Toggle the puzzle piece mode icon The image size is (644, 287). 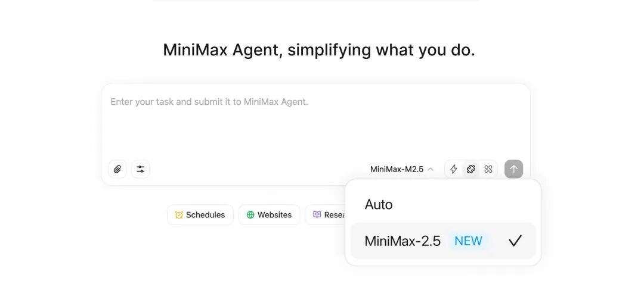pyautogui.click(x=471, y=169)
